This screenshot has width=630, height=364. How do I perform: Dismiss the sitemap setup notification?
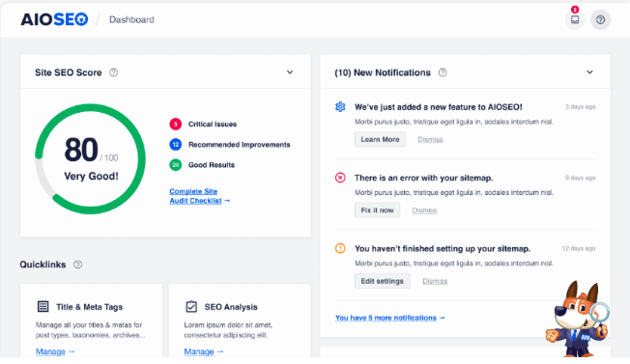click(435, 281)
